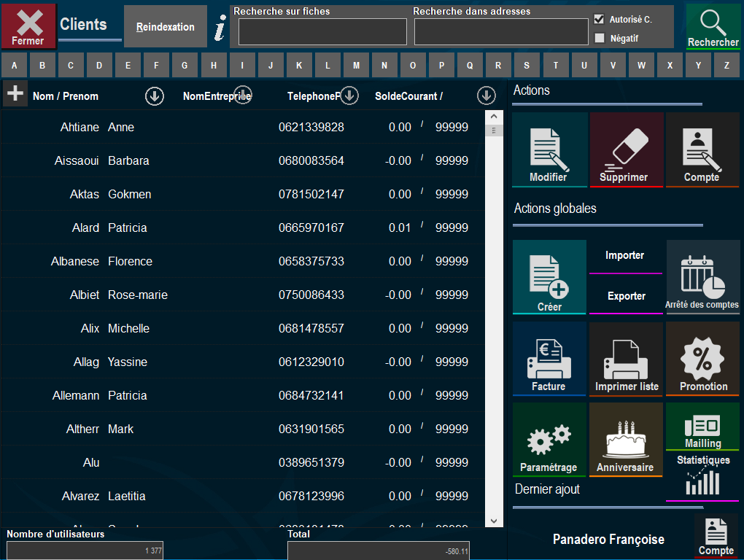This screenshot has width=744, height=560.
Task: Select the client row Aktas Gokmen
Action: tap(242, 195)
